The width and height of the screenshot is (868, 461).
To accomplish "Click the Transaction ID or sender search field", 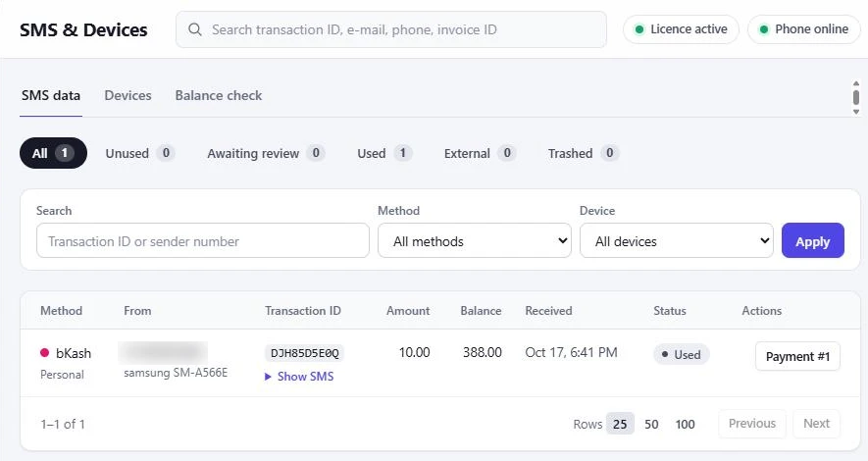I will tap(203, 240).
